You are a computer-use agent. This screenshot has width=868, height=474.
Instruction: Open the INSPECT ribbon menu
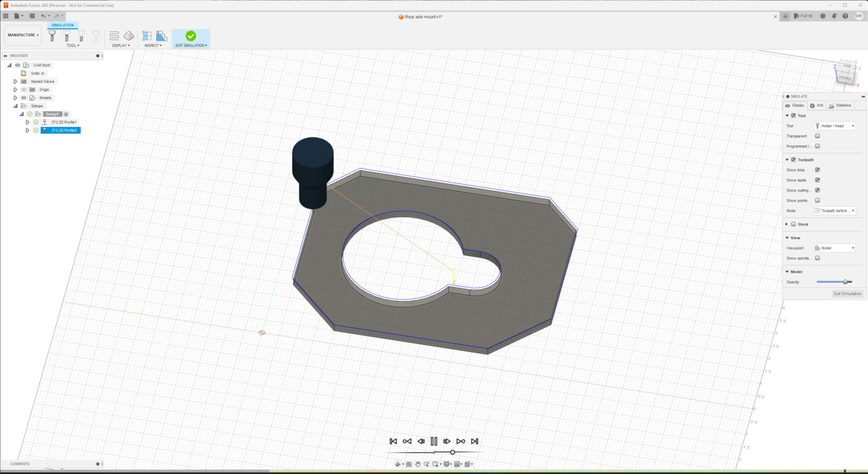(153, 45)
